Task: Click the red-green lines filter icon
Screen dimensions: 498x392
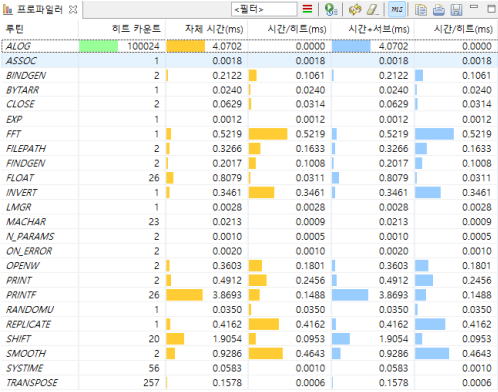Action: coord(308,9)
